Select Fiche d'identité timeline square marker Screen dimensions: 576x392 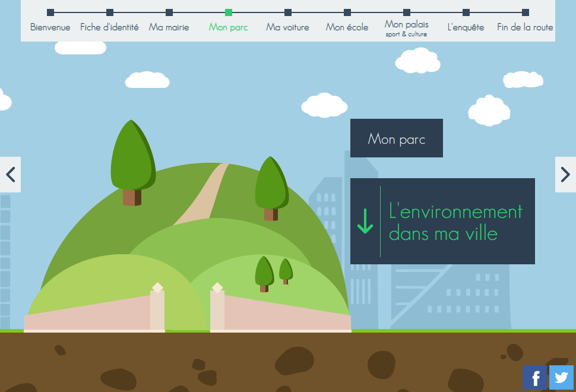click(x=110, y=12)
